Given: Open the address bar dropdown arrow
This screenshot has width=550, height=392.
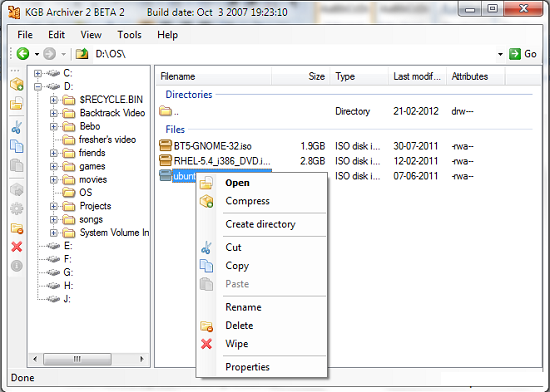Looking at the screenshot, I should (500, 54).
